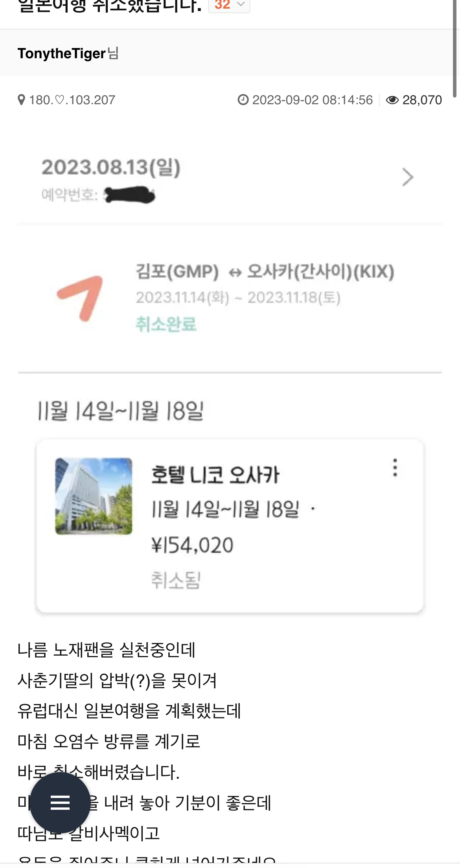The image size is (460, 868).
Task: Click the clock icon beside post date
Action: pyautogui.click(x=243, y=100)
